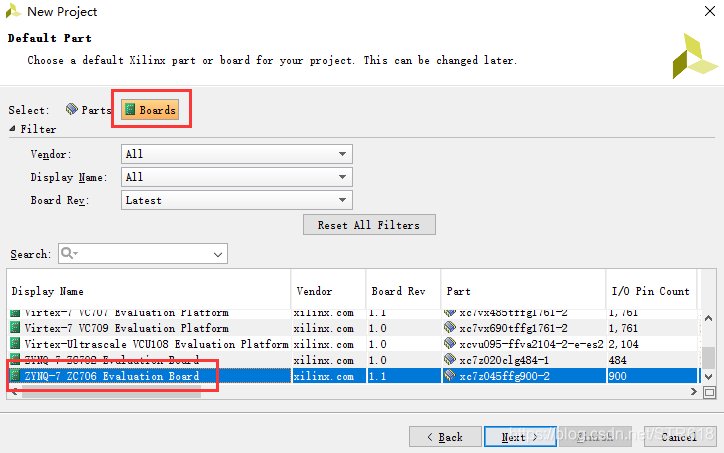
Task: Click the Vivado logo in the title bar
Action: point(13,11)
